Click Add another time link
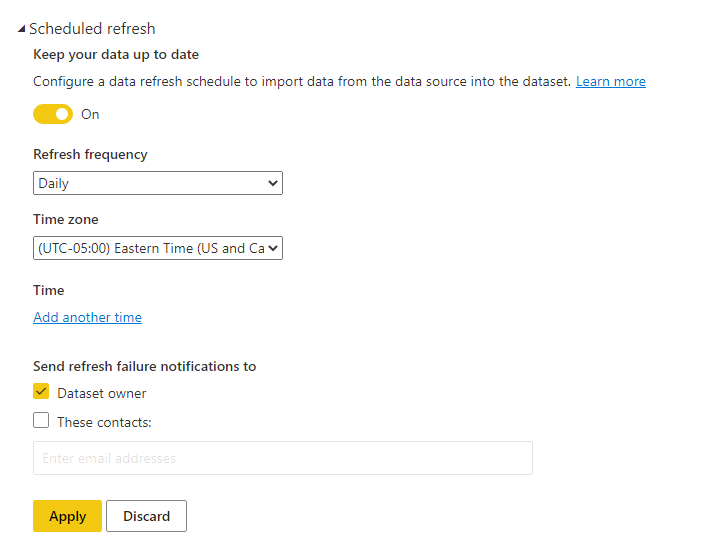Viewport: 701px width, 551px height. click(x=88, y=317)
